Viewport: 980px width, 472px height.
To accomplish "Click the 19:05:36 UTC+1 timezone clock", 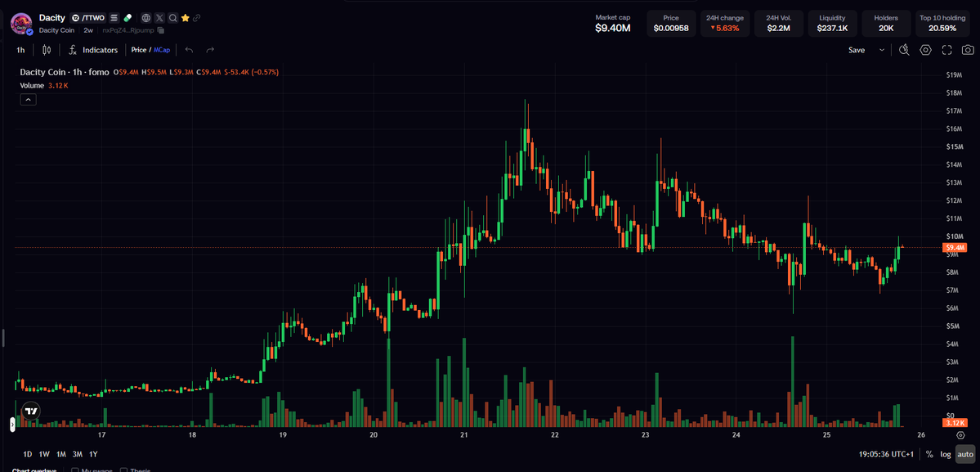I will click(888, 454).
